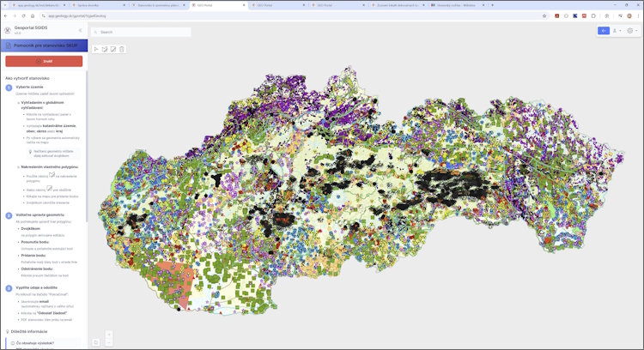
Task: Click the round button beside zoom controls
Action: tap(95, 342)
